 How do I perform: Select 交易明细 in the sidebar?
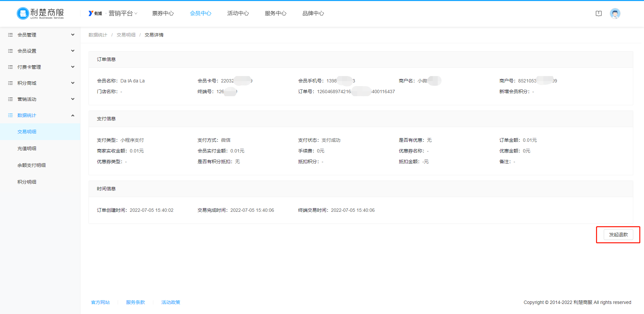(x=40, y=132)
